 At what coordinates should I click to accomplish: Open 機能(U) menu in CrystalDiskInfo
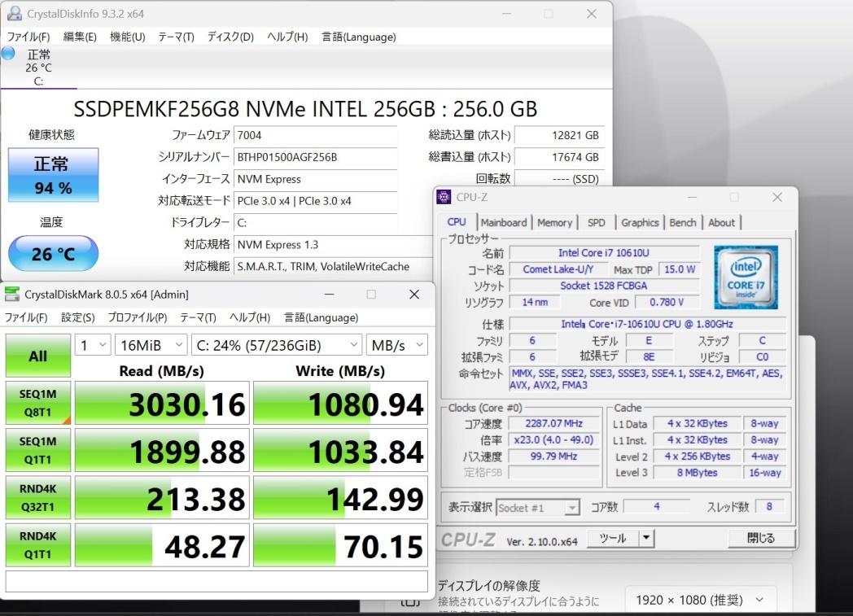tap(127, 37)
